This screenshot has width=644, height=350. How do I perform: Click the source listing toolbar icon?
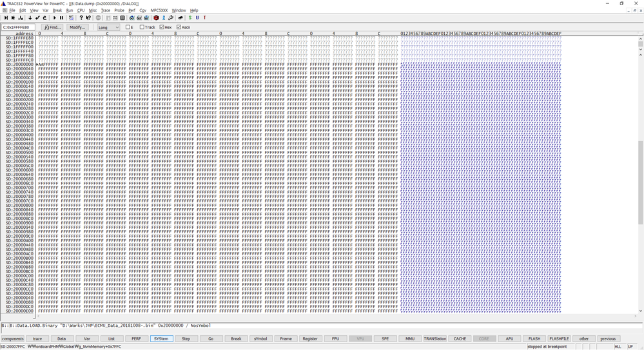click(108, 17)
